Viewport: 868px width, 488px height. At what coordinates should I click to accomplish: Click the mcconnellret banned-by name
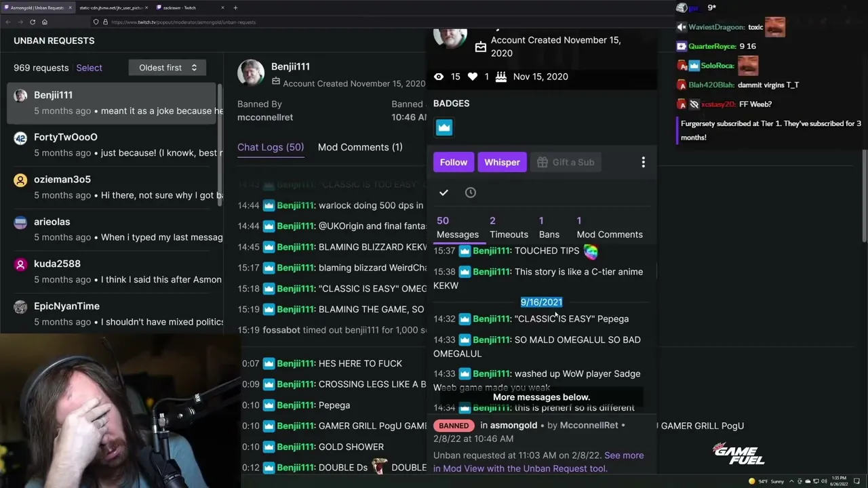[265, 117]
